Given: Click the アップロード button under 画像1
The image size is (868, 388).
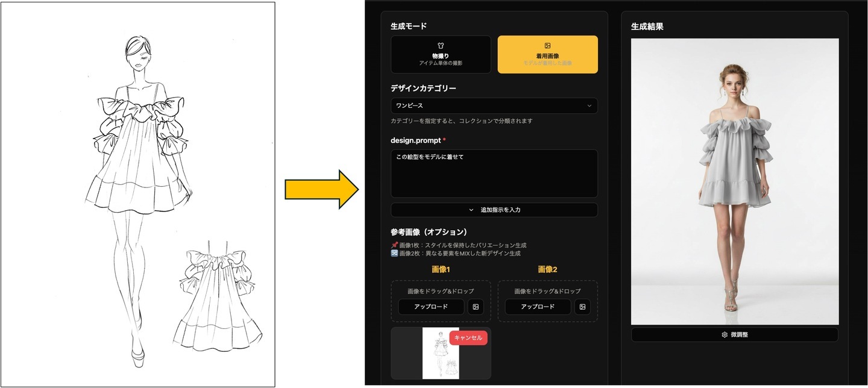Looking at the screenshot, I should [431, 307].
